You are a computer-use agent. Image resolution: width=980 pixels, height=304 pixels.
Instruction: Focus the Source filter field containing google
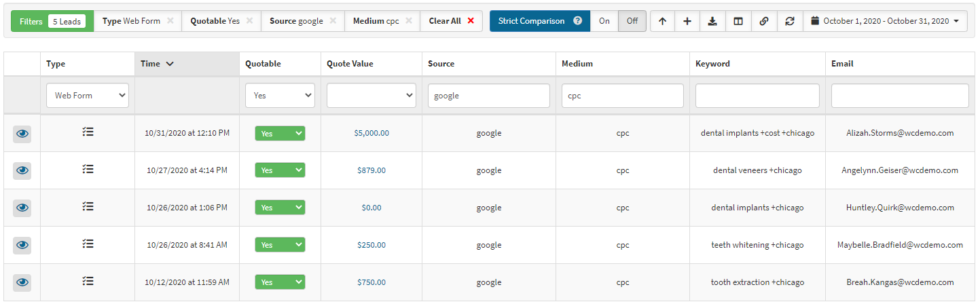[x=489, y=96]
